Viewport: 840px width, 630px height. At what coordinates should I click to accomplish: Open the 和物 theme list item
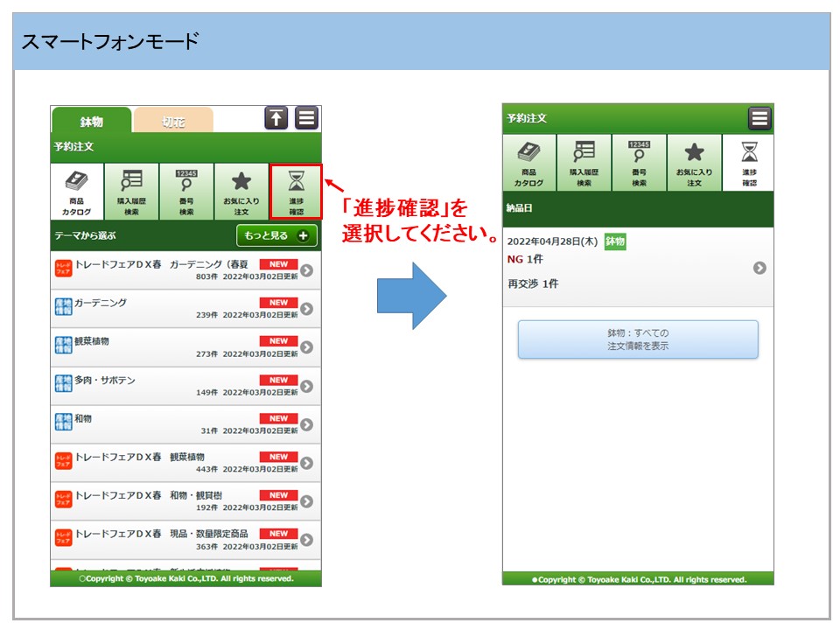[175, 424]
